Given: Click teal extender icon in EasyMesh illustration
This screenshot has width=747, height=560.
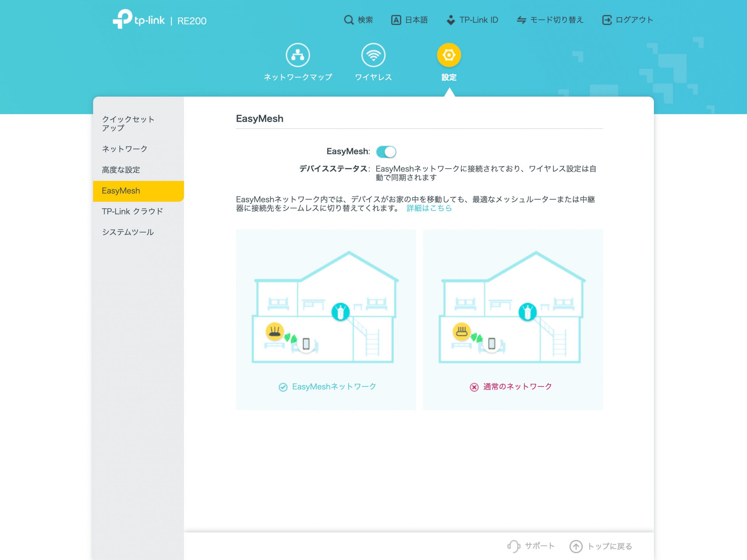Looking at the screenshot, I should tap(341, 312).
